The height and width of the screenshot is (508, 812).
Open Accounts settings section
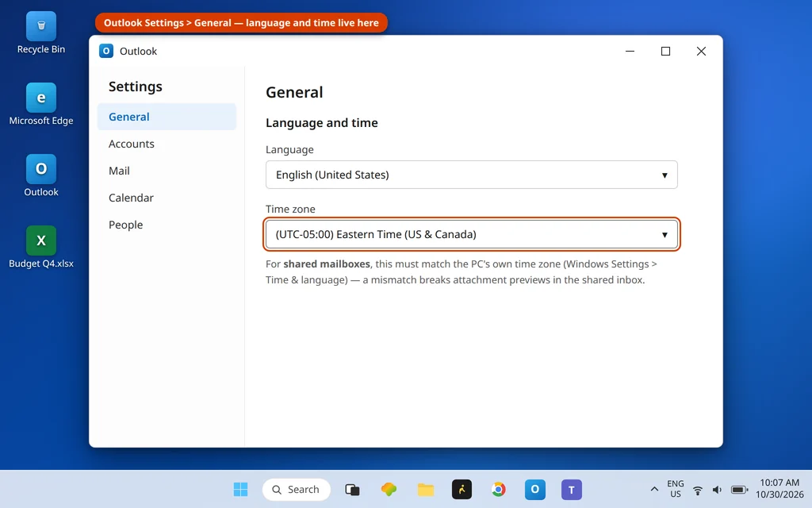click(x=167, y=144)
